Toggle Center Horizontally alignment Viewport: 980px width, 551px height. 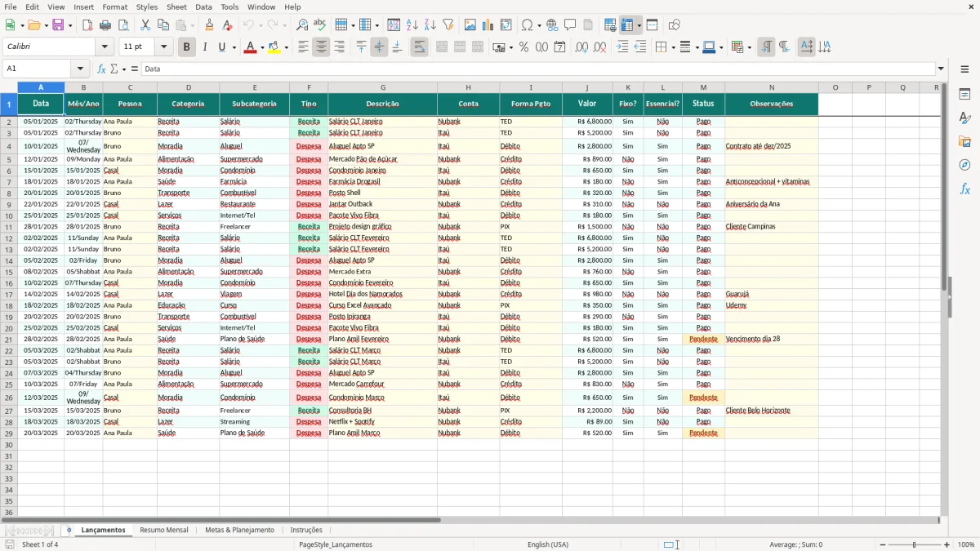tap(321, 47)
